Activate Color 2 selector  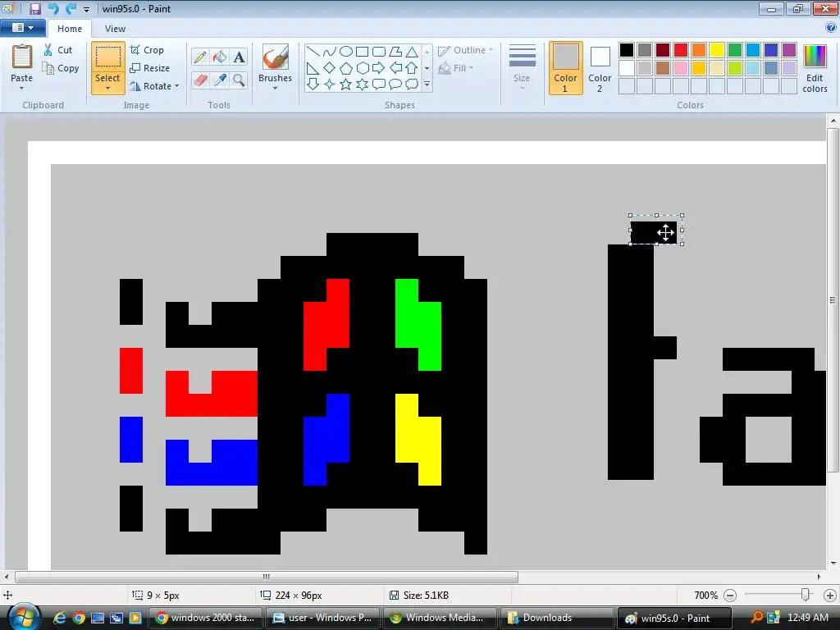pyautogui.click(x=600, y=68)
